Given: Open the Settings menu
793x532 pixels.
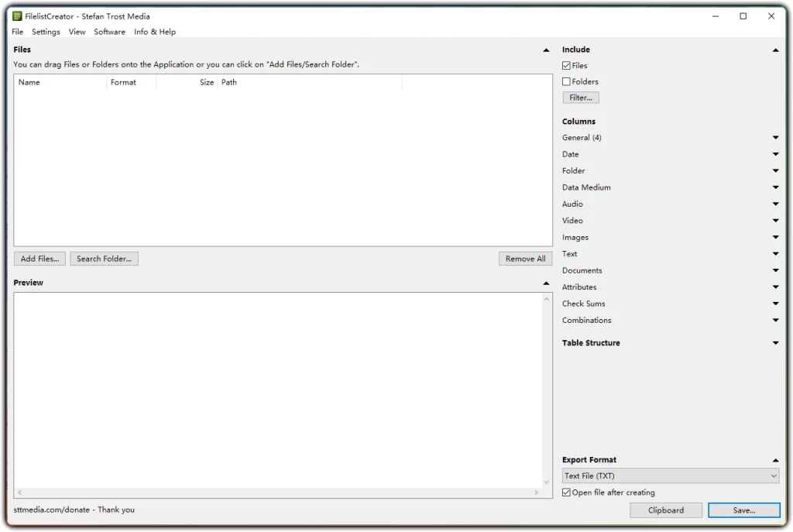Looking at the screenshot, I should click(46, 32).
